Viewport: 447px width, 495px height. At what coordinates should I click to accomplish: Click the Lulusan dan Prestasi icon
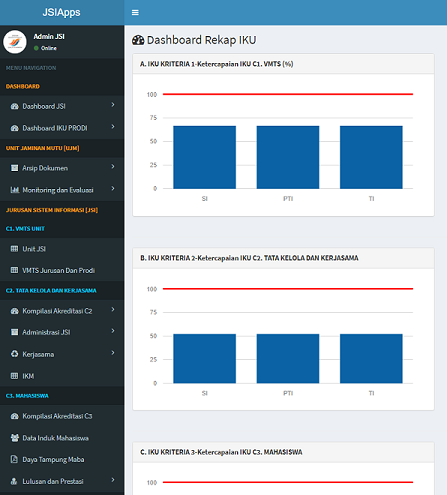tap(14, 481)
